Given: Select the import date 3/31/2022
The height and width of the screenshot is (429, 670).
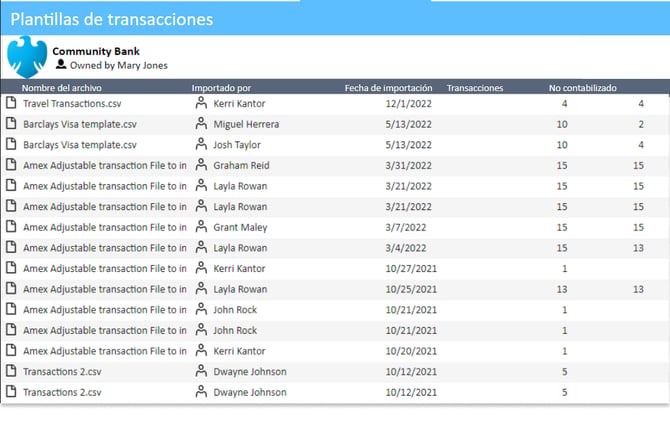Looking at the screenshot, I should [x=408, y=165].
